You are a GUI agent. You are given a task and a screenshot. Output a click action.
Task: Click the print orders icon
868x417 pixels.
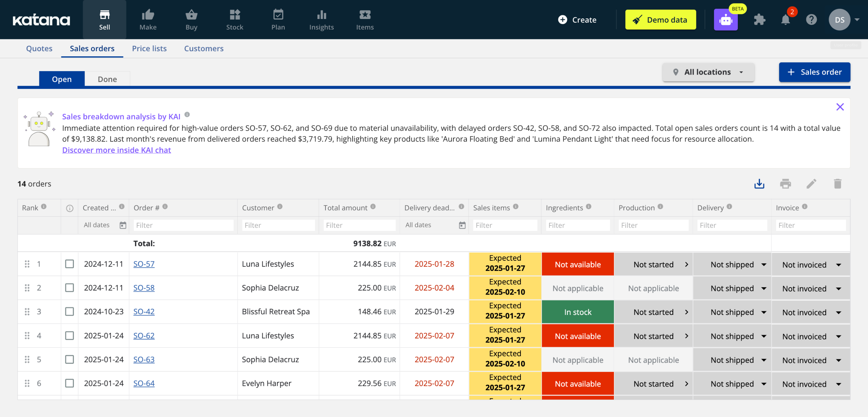click(785, 184)
